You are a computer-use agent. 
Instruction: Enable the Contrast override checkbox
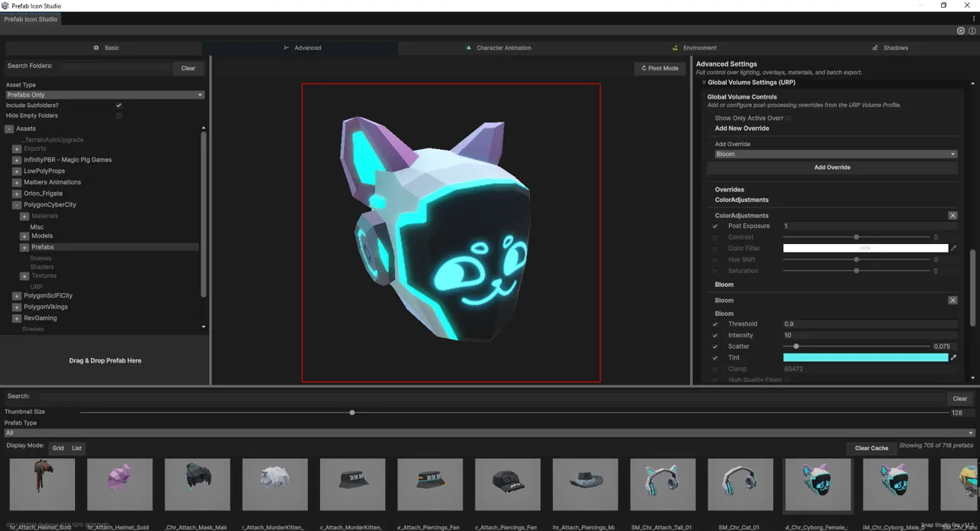[715, 237]
